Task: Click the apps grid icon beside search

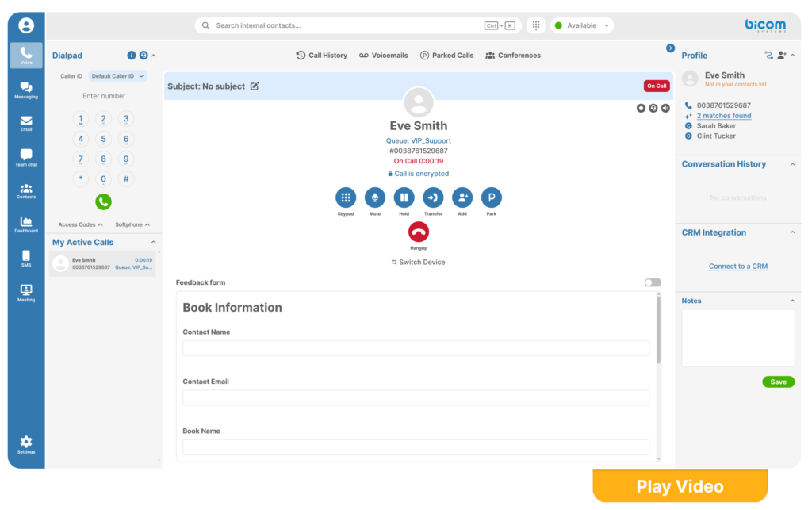Action: 536,25
